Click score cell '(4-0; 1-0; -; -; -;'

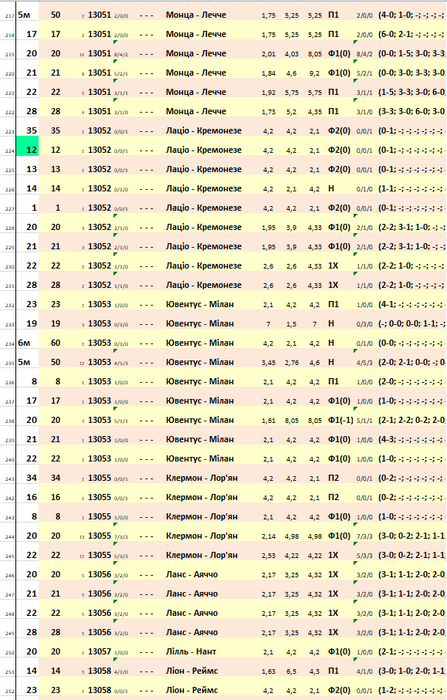coord(411,15)
